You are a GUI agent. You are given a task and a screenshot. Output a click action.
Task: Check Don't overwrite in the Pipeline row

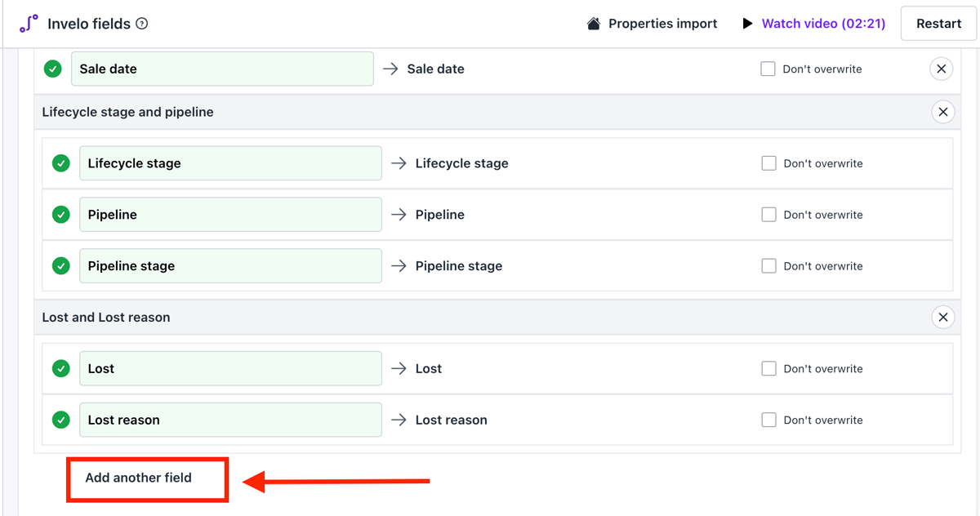tap(768, 215)
